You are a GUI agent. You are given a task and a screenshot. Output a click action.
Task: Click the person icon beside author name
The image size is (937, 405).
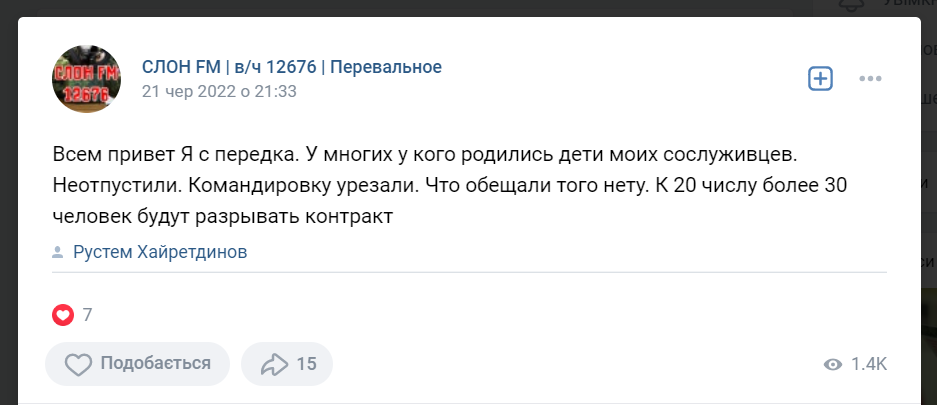click(60, 252)
